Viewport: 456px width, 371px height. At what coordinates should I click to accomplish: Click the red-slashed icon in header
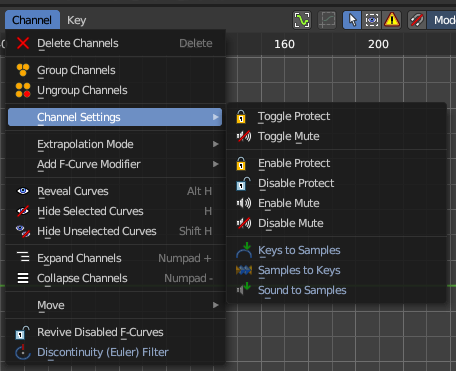pyautogui.click(x=417, y=20)
